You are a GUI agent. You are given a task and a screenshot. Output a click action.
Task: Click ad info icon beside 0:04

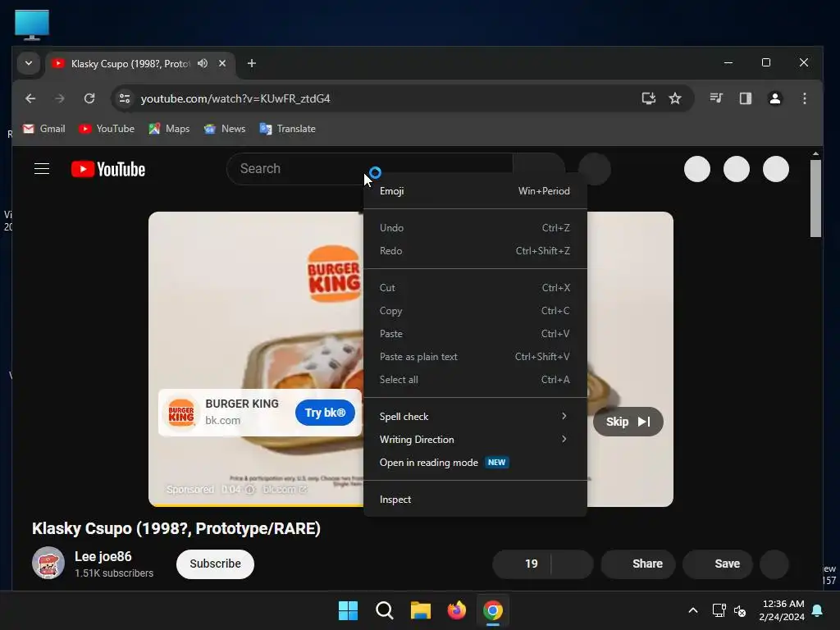249,490
